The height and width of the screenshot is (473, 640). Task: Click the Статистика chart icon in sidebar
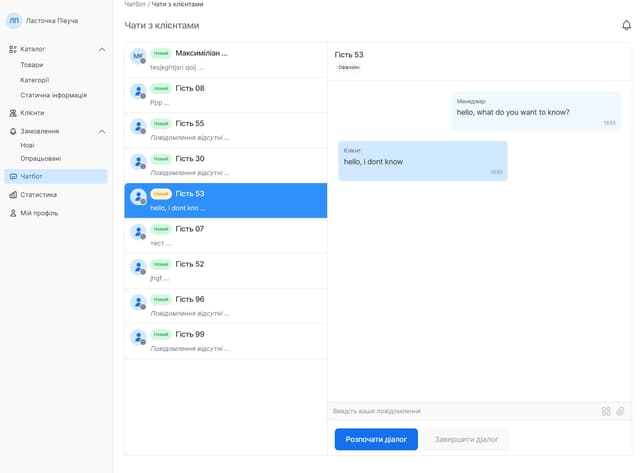click(13, 195)
